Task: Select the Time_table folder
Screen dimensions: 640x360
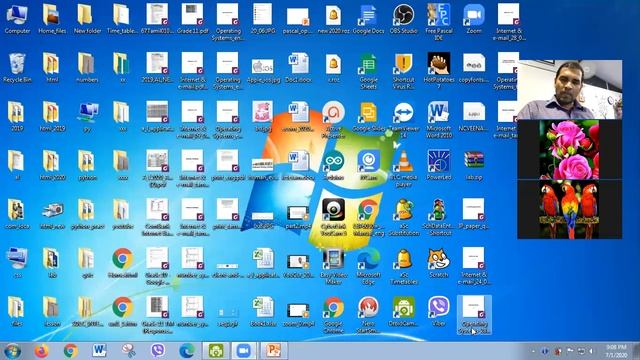Action: [122, 18]
